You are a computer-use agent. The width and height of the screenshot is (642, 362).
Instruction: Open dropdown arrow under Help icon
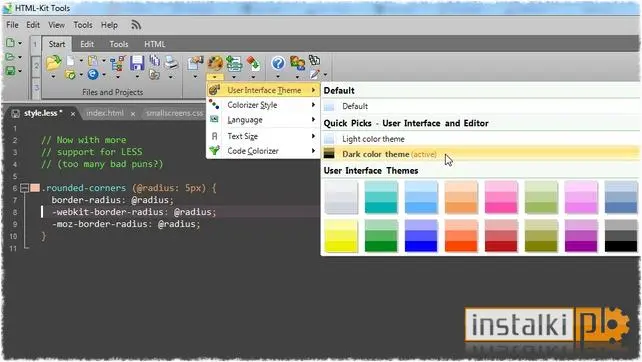(x=278, y=76)
